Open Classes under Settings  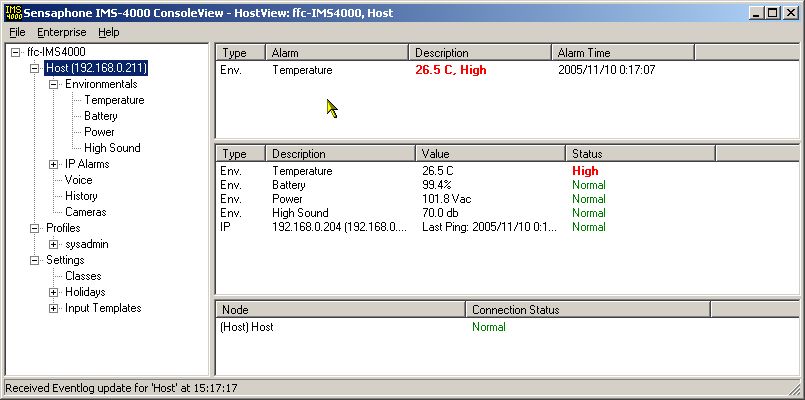(x=83, y=276)
